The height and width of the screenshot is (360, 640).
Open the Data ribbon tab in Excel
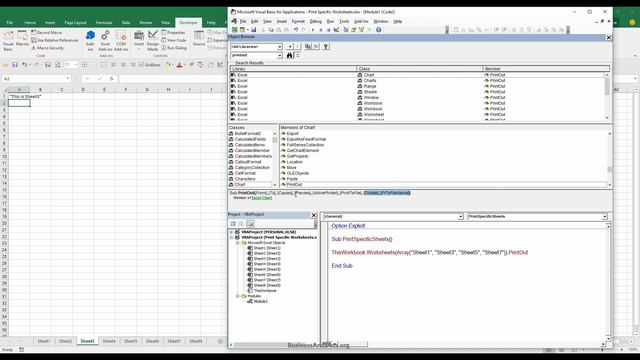(x=126, y=22)
